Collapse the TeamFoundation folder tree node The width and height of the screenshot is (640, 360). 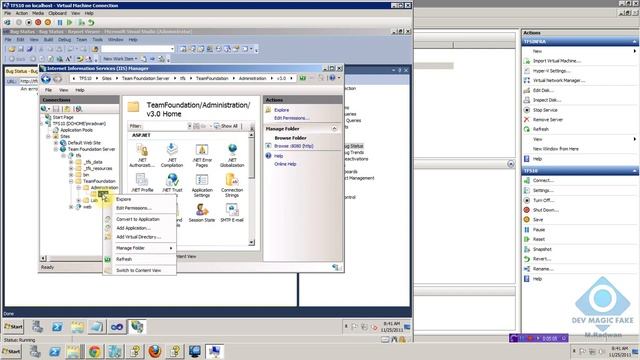coord(71,181)
